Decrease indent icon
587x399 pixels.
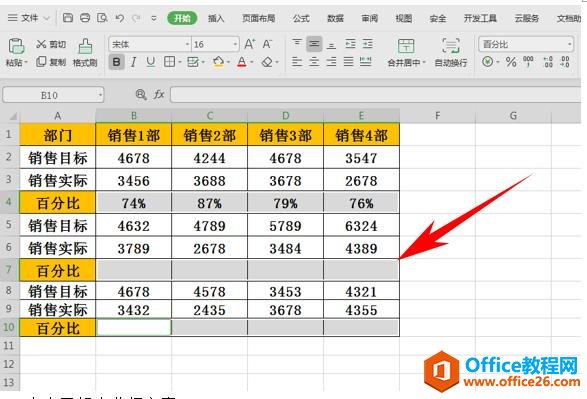(x=350, y=44)
